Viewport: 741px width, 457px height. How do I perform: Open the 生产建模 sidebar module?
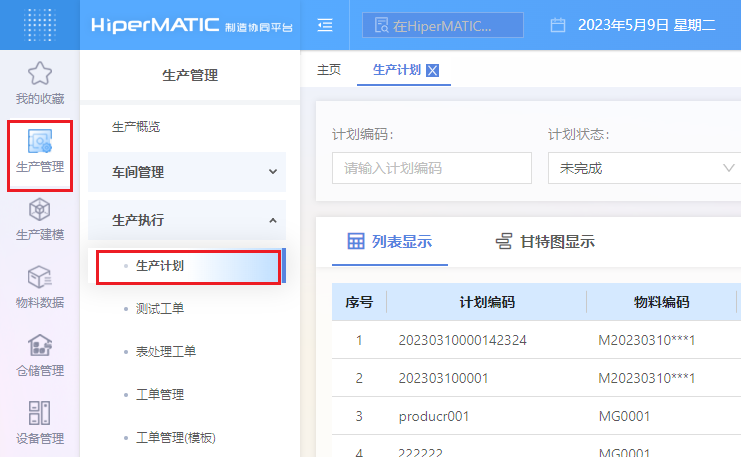coord(40,220)
